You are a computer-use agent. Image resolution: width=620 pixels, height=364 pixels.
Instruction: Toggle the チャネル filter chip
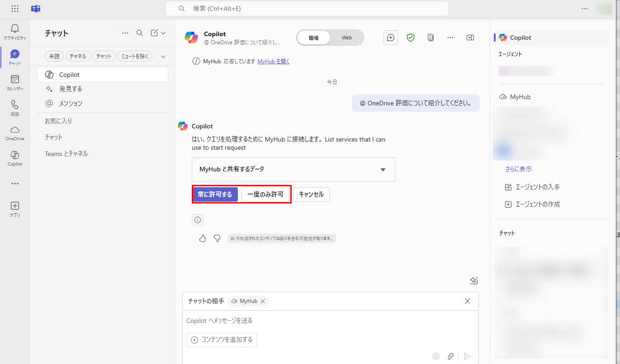coord(78,57)
